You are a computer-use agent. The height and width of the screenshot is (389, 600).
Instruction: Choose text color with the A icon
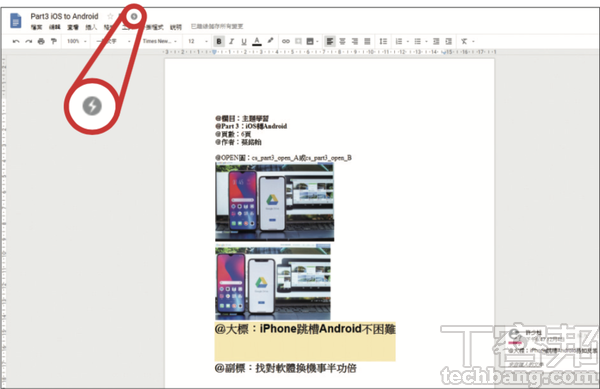click(257, 41)
